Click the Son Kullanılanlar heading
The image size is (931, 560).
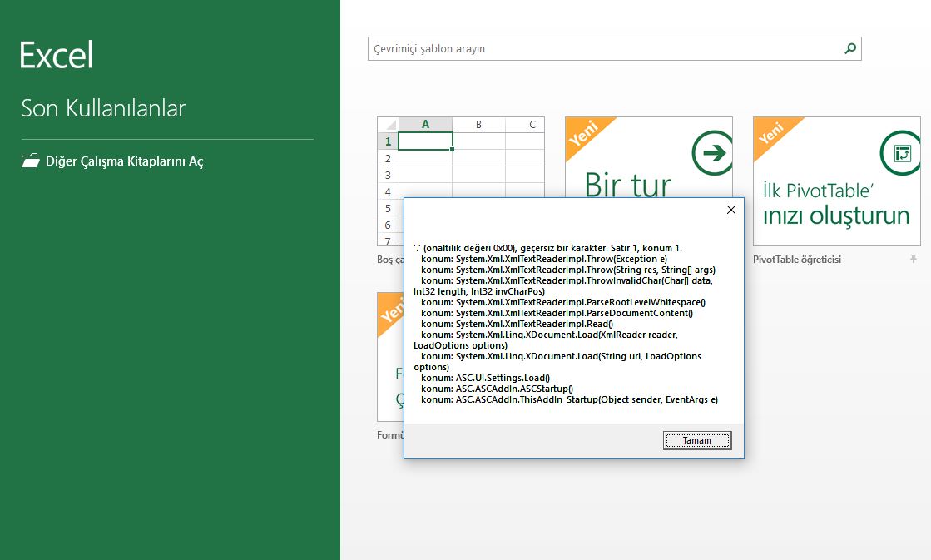click(103, 108)
